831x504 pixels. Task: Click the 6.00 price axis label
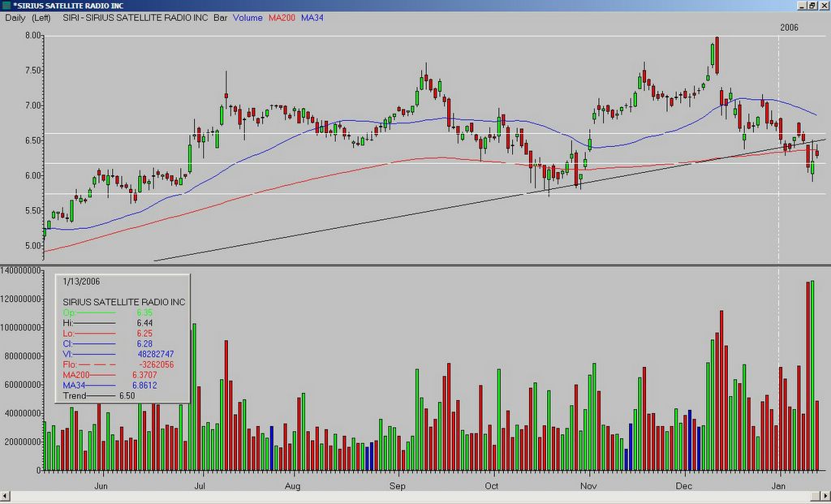(33, 175)
